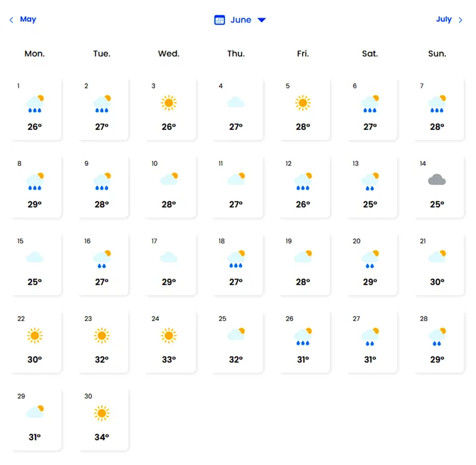476x465 pixels.
Task: Click the Sun. column header
Action: tap(437, 54)
